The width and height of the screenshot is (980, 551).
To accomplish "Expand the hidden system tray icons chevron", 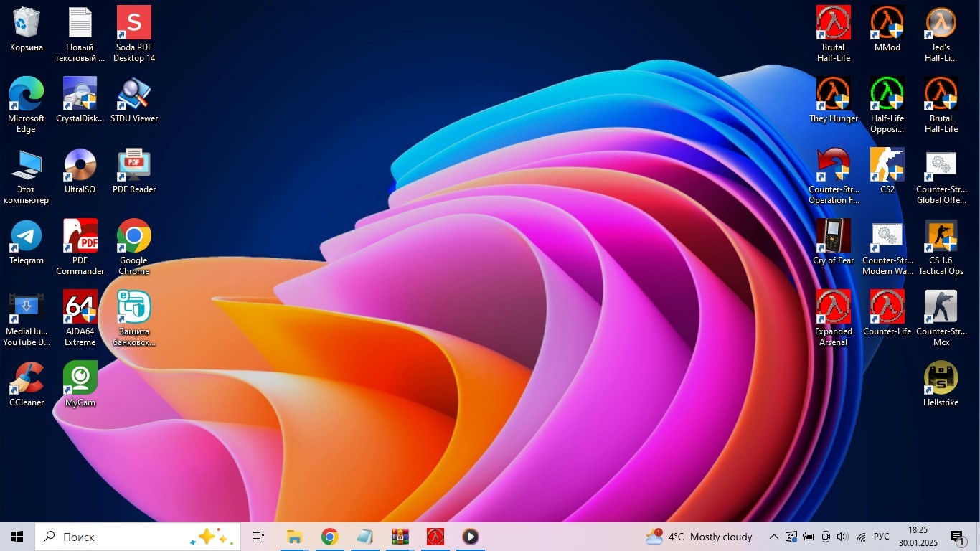I will pyautogui.click(x=773, y=537).
